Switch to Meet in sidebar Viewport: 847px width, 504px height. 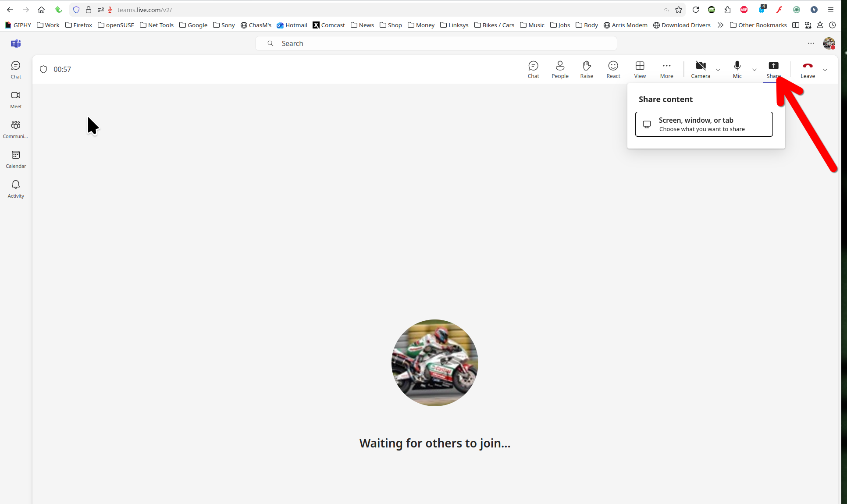point(16,99)
